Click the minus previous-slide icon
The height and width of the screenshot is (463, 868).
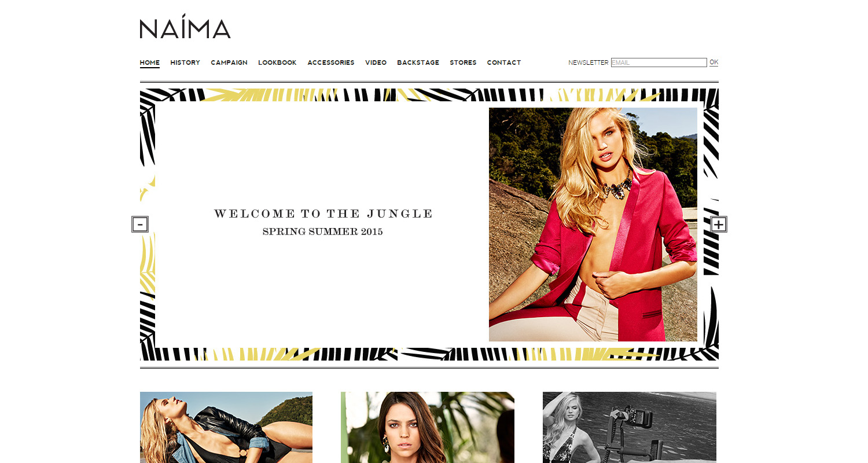click(x=140, y=225)
